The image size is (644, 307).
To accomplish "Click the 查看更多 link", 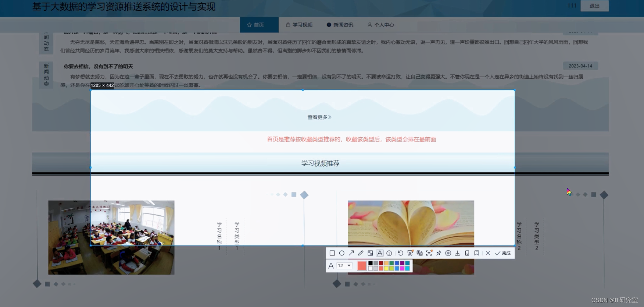I will coord(319,117).
